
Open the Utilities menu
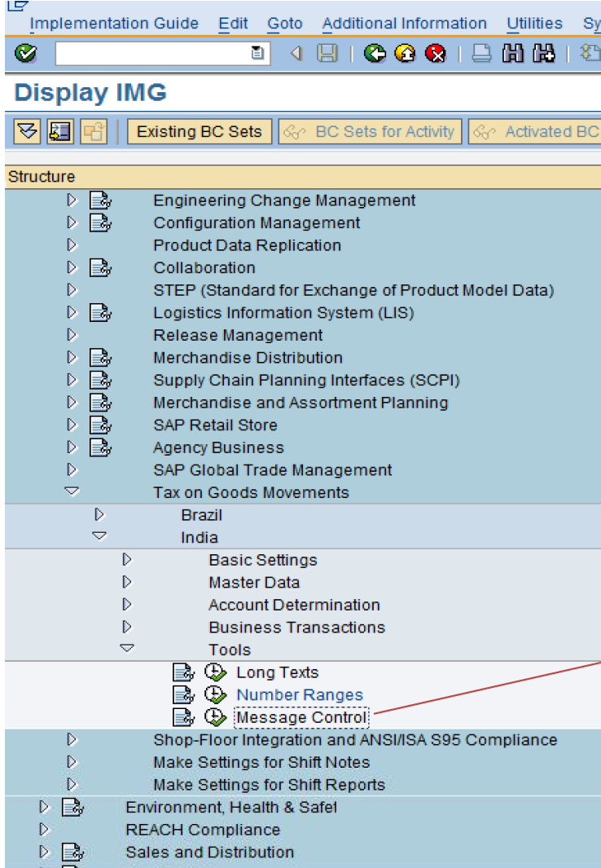pyautogui.click(x=533, y=24)
